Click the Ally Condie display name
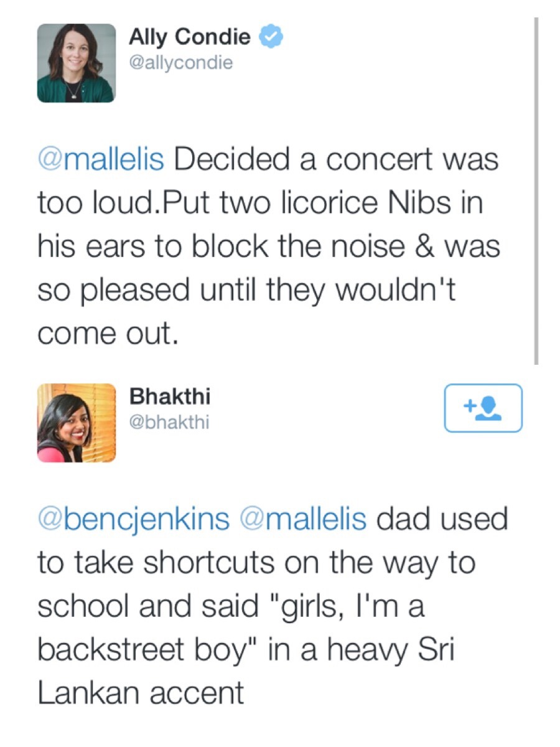Image resolution: width=560 pixels, height=747 pixels. 189,37
